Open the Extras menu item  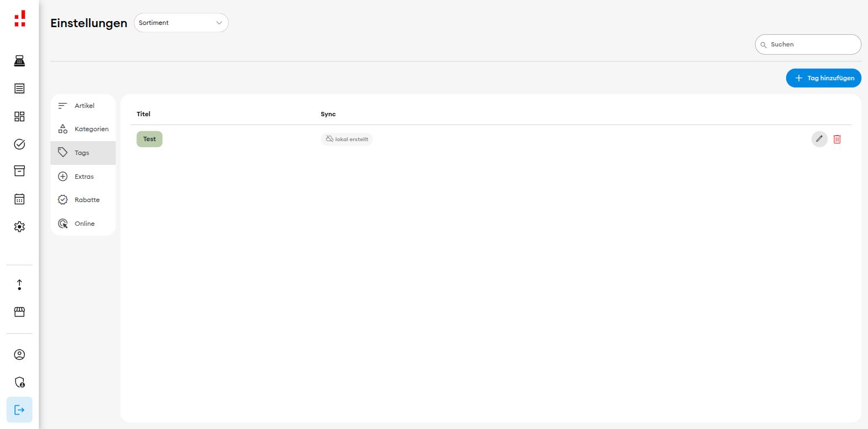(x=83, y=177)
